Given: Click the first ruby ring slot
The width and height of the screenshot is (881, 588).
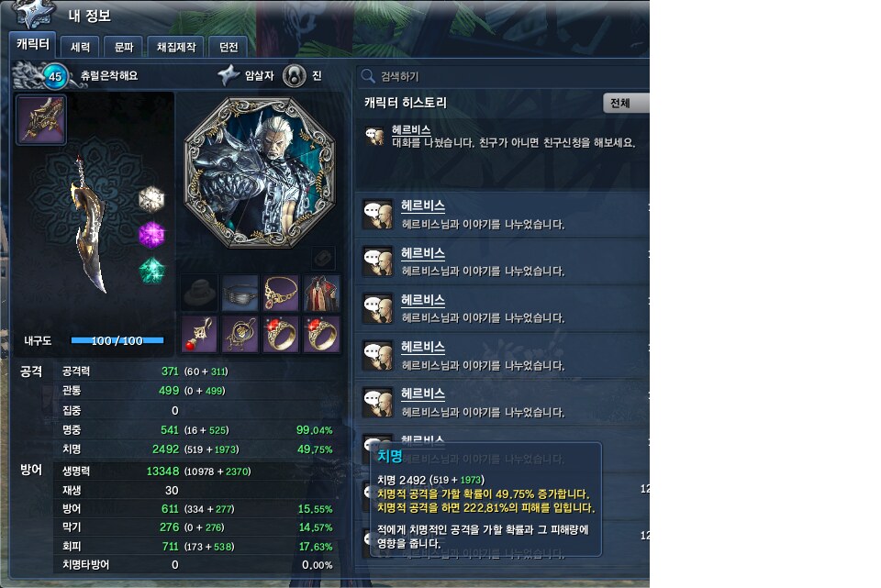Looking at the screenshot, I should coord(281,335).
